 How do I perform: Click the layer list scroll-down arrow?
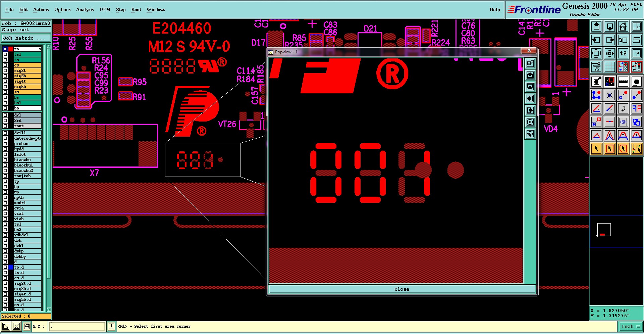(x=49, y=309)
